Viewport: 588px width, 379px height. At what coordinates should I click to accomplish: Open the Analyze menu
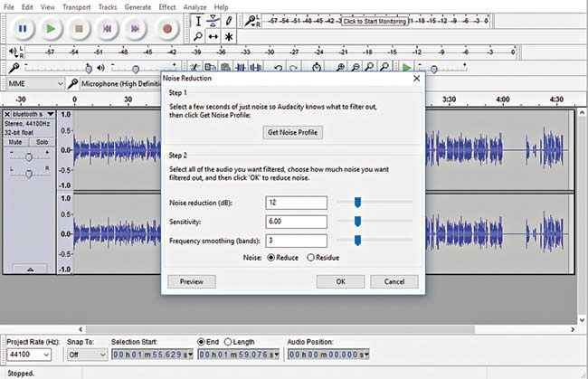(x=194, y=7)
